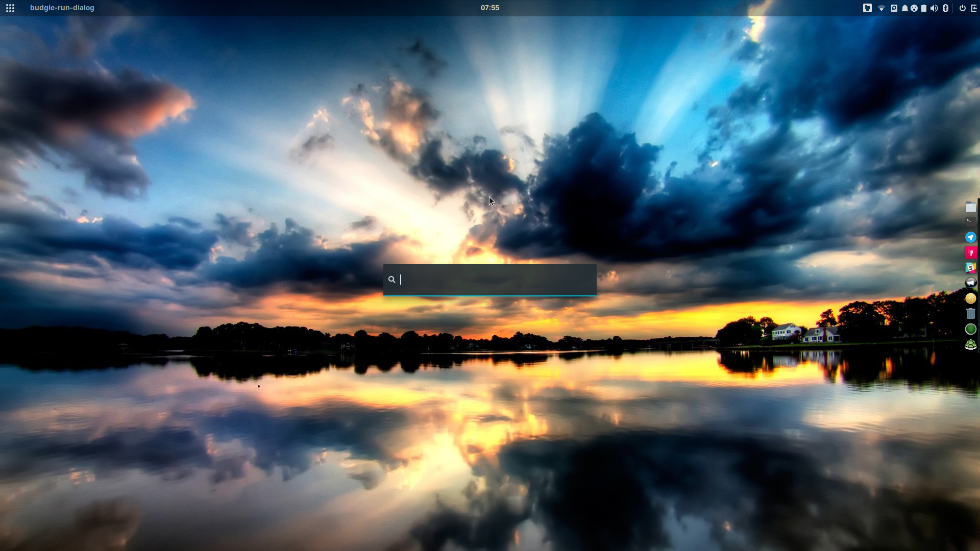Screen dimensions: 980x551
Task: Open the megaphone app in dock
Action: tap(970, 283)
